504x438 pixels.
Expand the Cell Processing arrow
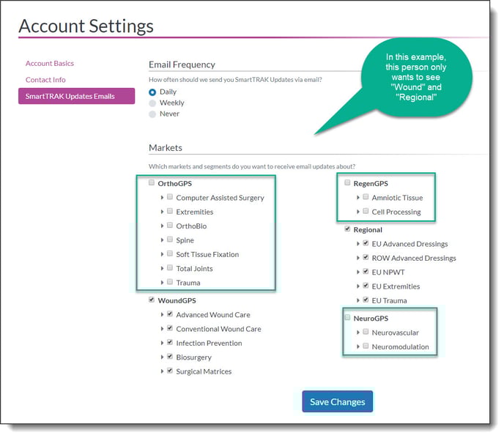tap(358, 212)
